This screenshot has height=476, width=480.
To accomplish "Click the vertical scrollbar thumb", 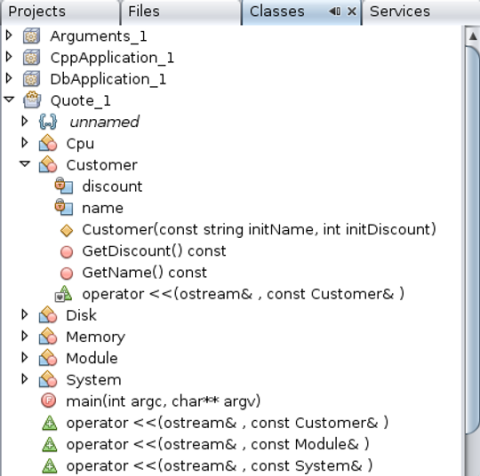I will 473,240.
